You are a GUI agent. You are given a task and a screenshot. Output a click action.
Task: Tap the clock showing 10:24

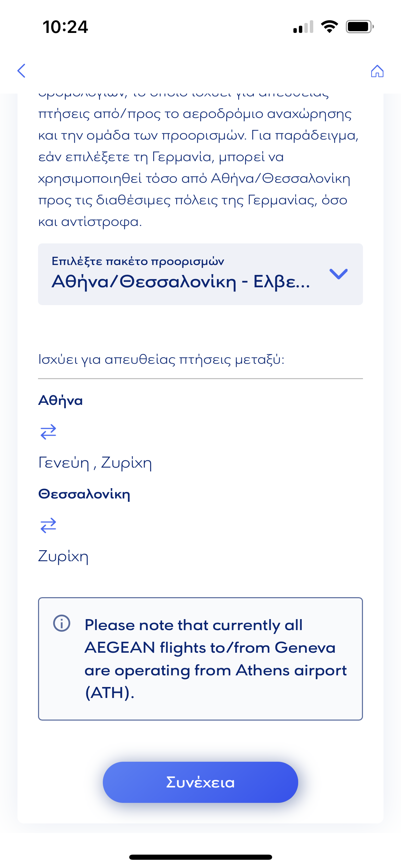pyautogui.click(x=65, y=27)
